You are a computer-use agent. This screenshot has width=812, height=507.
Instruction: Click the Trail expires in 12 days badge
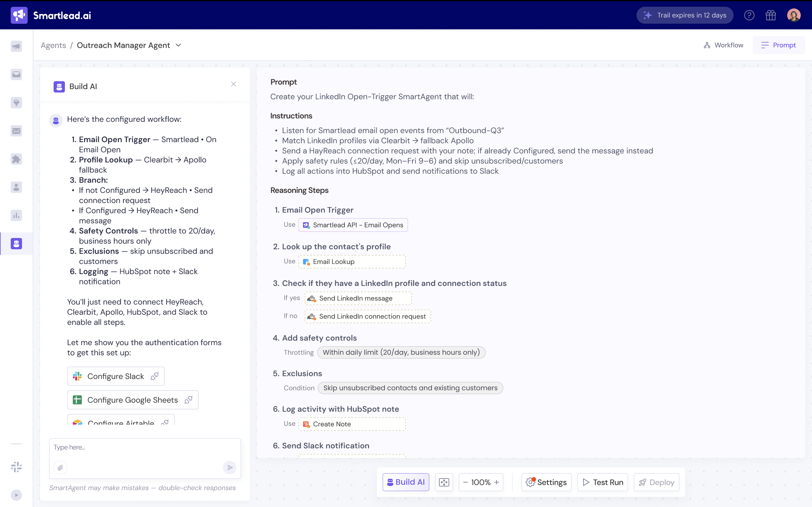(684, 15)
